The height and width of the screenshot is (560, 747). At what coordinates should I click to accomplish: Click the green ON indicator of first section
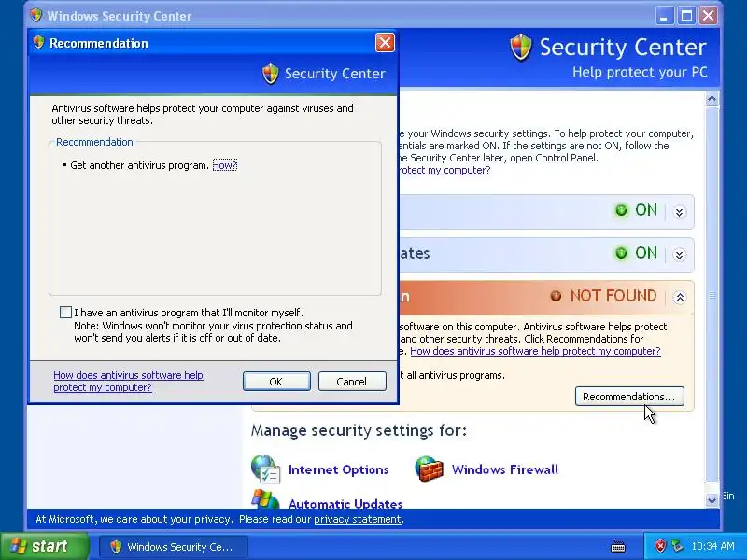(x=621, y=210)
